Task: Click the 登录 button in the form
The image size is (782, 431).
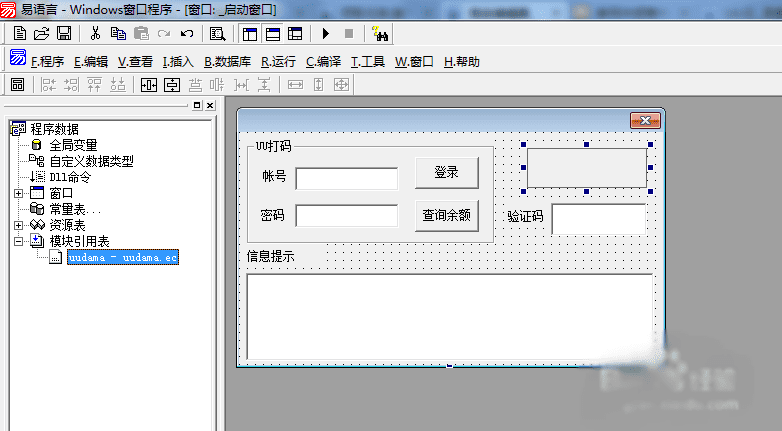Action: [x=447, y=173]
